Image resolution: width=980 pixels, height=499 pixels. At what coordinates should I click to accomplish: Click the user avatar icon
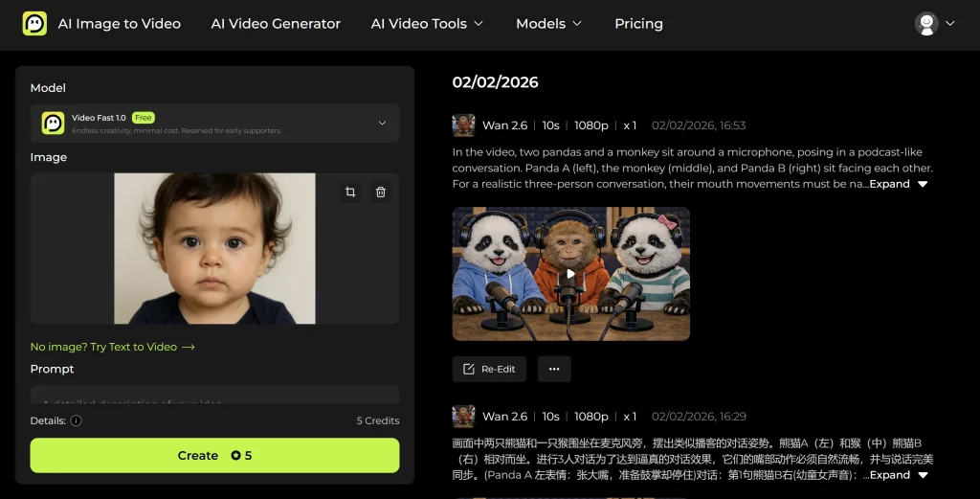click(x=926, y=24)
